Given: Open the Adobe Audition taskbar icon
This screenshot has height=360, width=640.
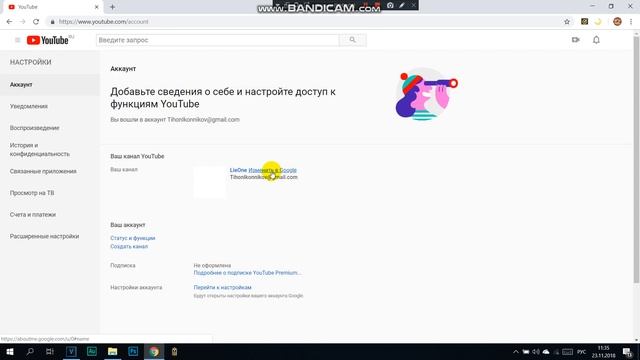Looking at the screenshot, I should point(92,351).
